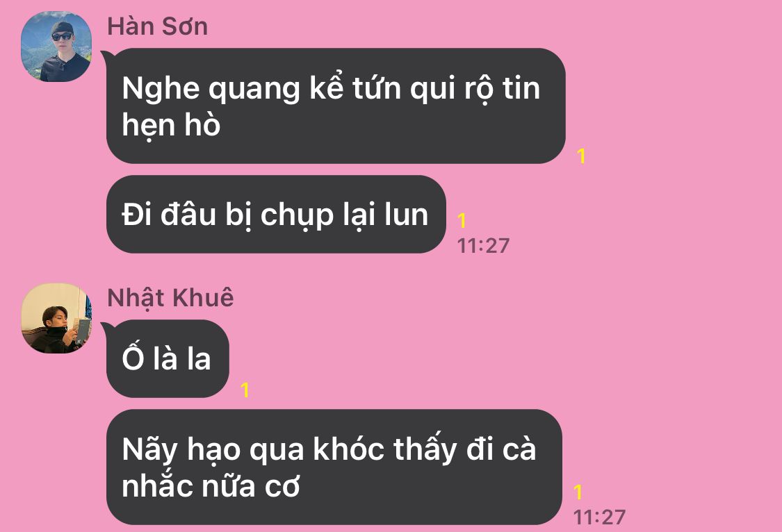Click the bubble tail by Hàn Sơn's avatar
This screenshot has width=782, height=532.
tap(106, 56)
